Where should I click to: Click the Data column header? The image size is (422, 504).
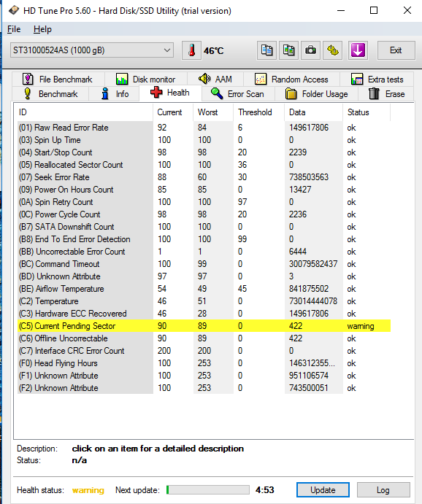(314, 112)
